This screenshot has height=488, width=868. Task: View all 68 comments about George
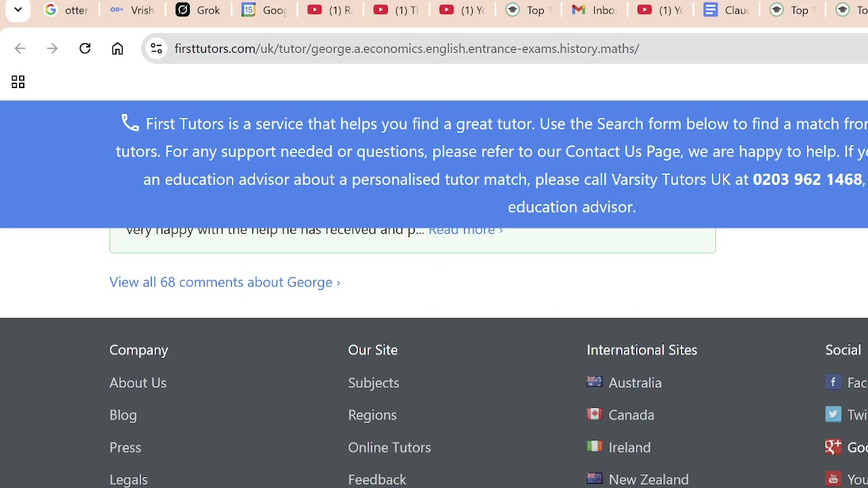pyautogui.click(x=224, y=282)
